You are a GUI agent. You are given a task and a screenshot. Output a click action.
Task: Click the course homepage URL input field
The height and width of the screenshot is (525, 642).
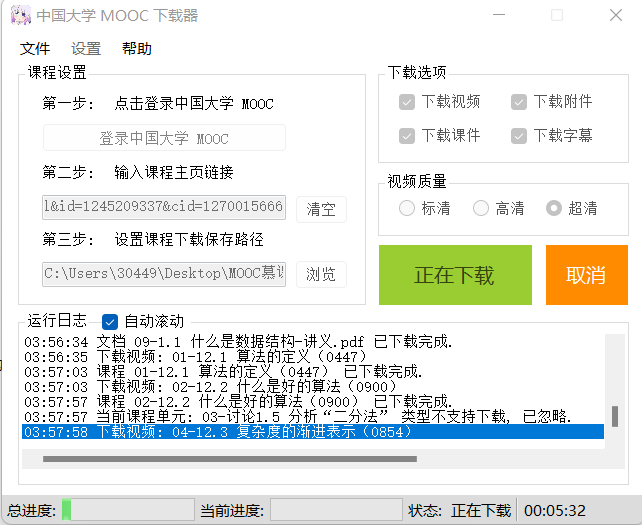click(164, 207)
